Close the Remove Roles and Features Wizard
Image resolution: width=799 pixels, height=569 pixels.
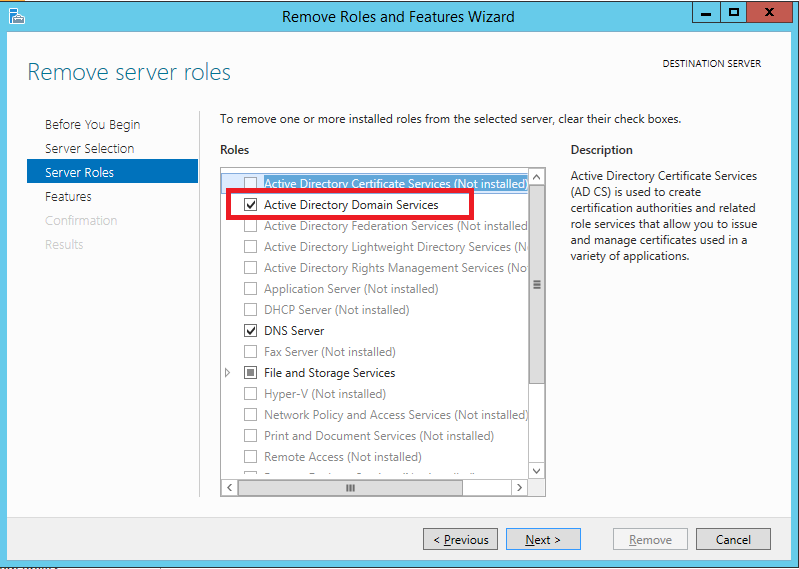coord(769,13)
